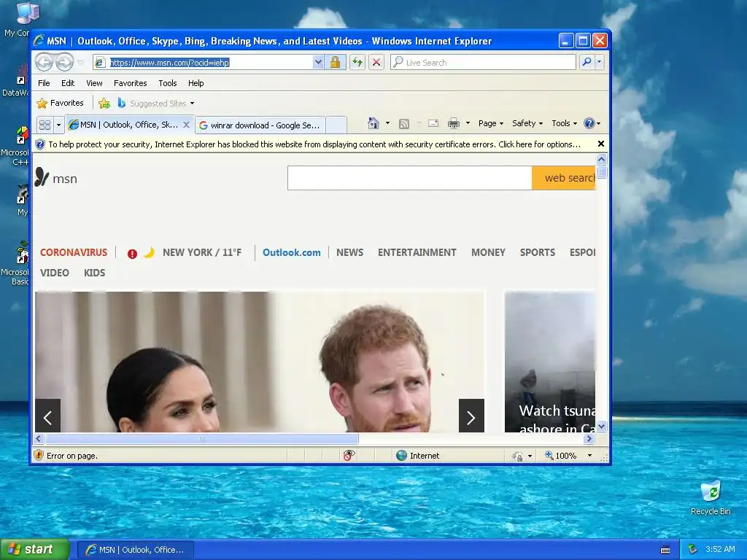This screenshot has width=747, height=560.
Task: Open the MONEY section link
Action: click(x=488, y=252)
